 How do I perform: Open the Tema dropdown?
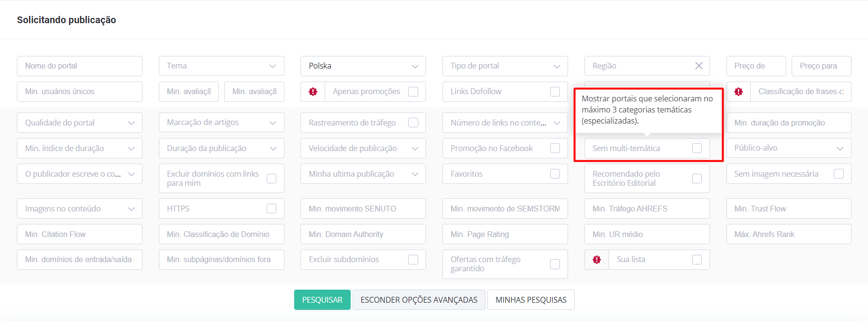coord(222,66)
